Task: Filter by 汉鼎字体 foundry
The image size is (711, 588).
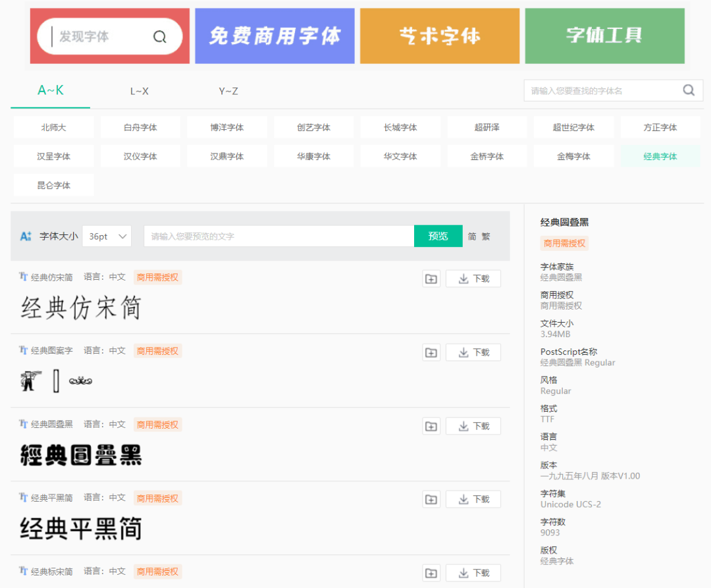Action: [x=227, y=157]
